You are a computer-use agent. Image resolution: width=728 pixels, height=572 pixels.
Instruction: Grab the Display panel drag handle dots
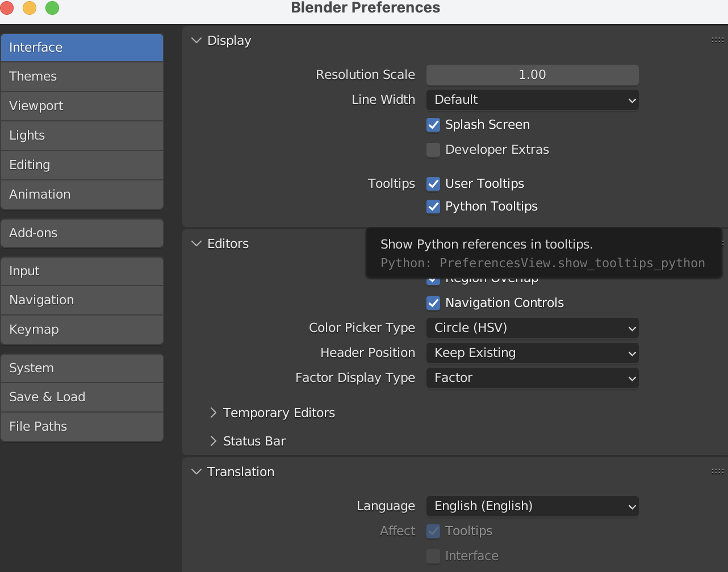[x=718, y=40]
